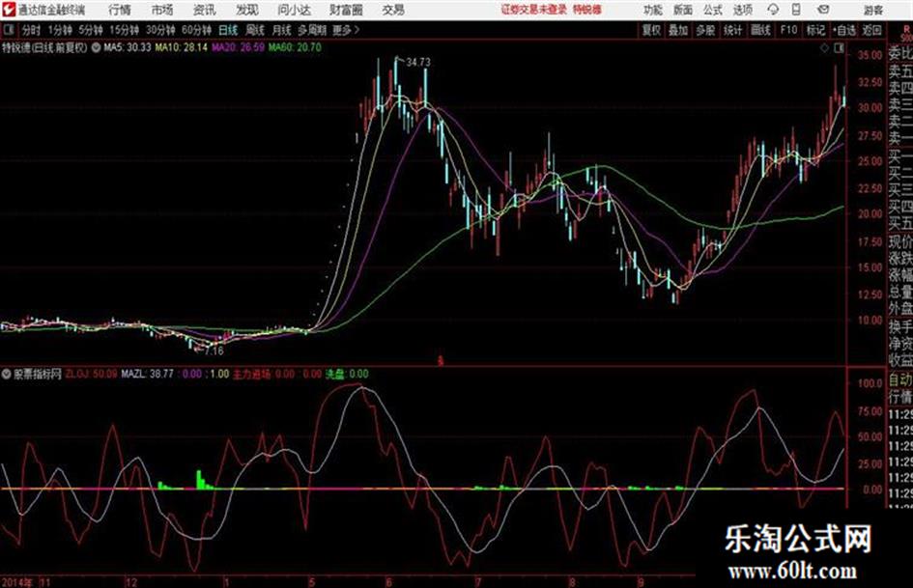Screen dimensions: 913x588
Task: Open the 资讯 menu
Action: tap(204, 10)
